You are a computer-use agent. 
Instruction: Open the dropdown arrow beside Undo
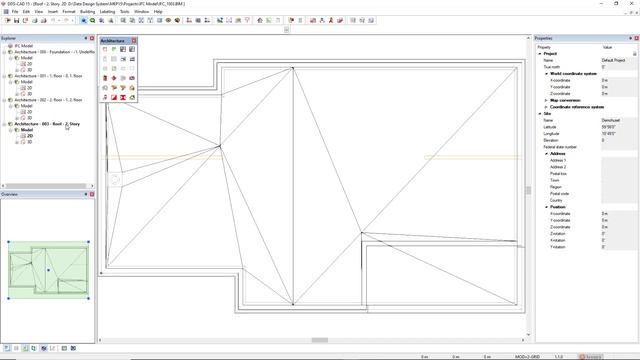59,20
